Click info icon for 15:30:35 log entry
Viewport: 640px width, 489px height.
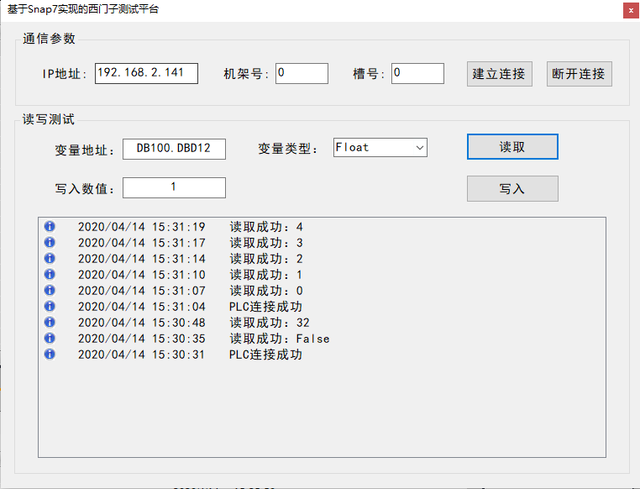pyautogui.click(x=49, y=338)
